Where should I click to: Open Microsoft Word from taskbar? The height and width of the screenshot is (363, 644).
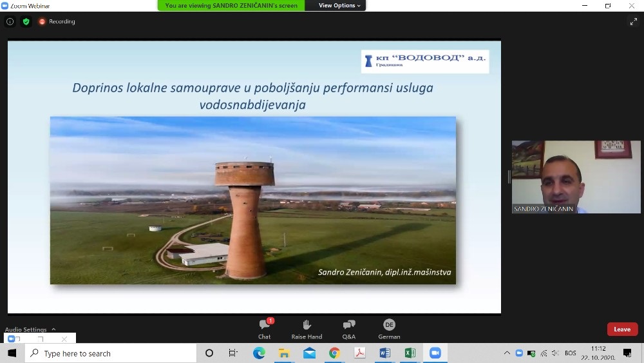(x=384, y=353)
